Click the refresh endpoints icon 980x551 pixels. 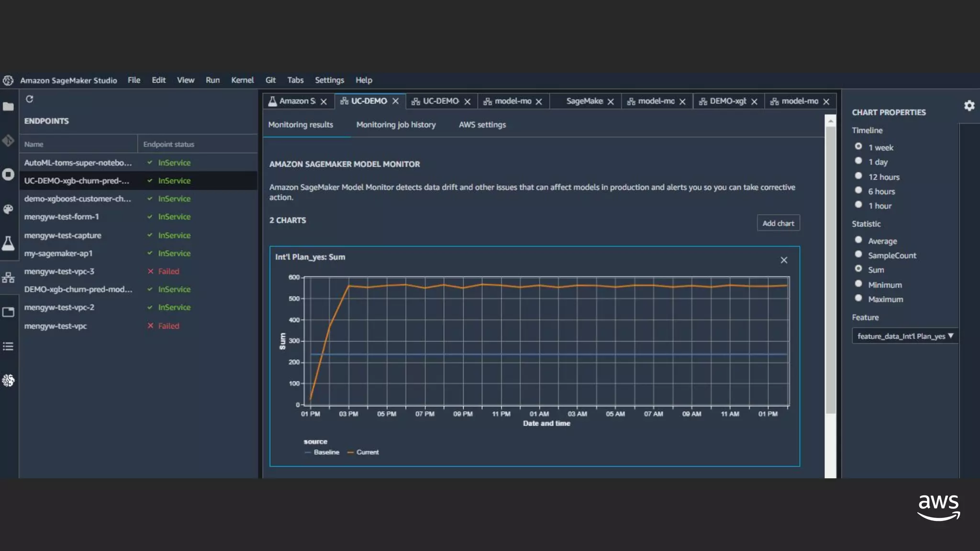pos(30,99)
